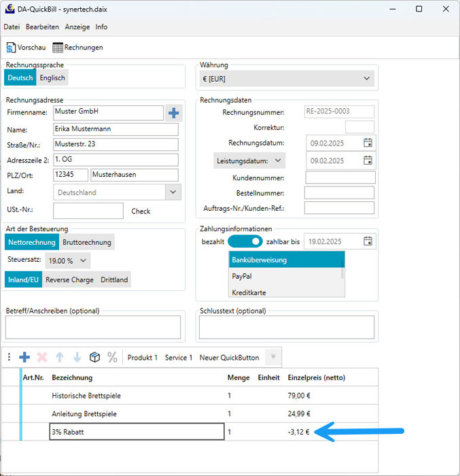The height and width of the screenshot is (476, 460).
Task: Select the Anleitung Brettspiele row
Action: coord(190,413)
